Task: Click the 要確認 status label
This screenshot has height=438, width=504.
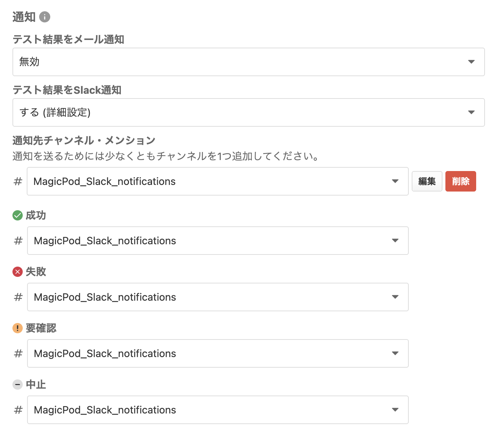Action: (41, 328)
